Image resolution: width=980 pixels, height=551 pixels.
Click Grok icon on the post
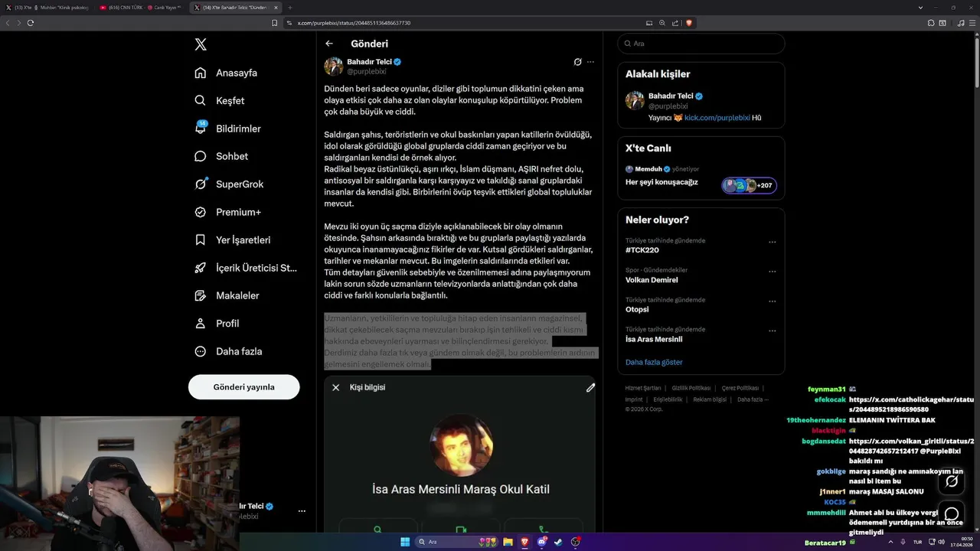tap(578, 62)
